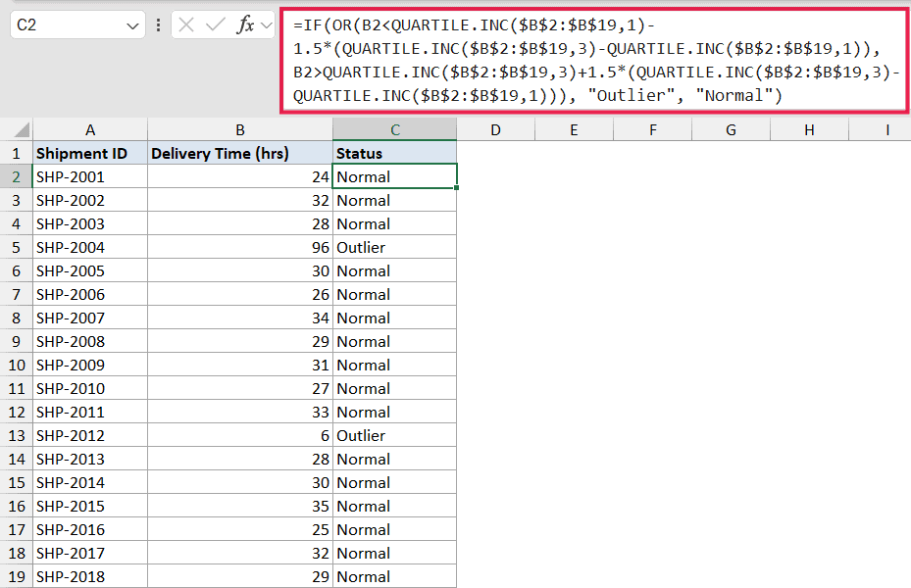
Task: Click the Select All corner triangle
Action: [22, 129]
